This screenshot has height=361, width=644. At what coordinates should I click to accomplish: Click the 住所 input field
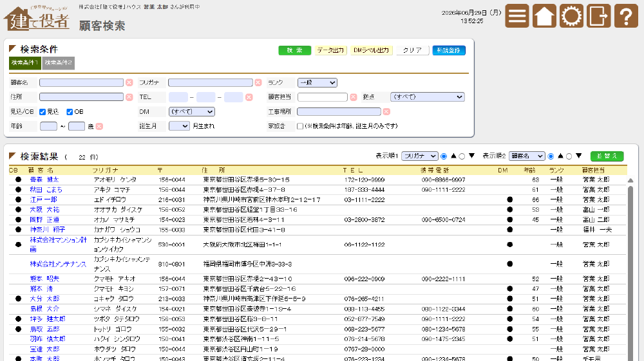pos(81,97)
